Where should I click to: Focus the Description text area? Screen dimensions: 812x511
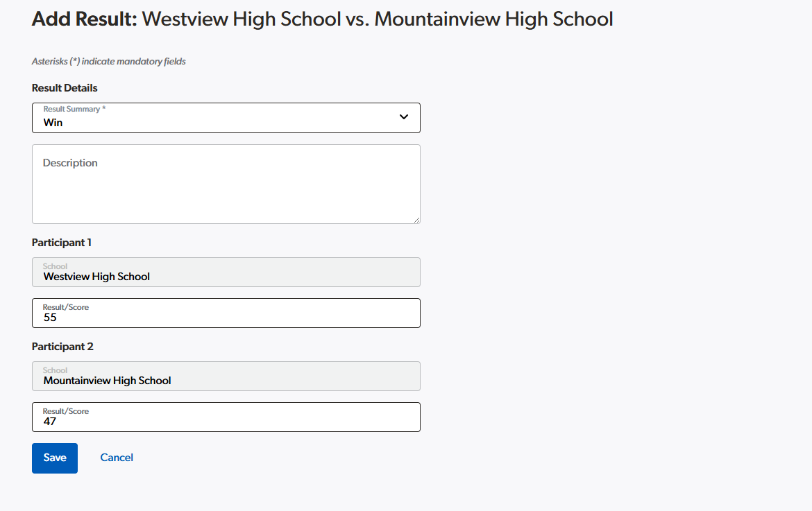click(226, 184)
